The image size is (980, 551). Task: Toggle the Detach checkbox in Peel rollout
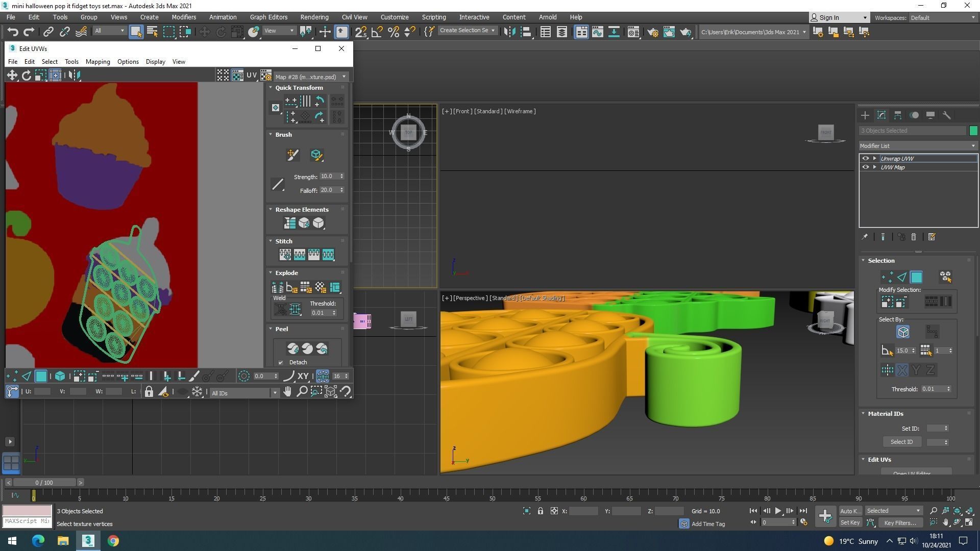click(281, 363)
